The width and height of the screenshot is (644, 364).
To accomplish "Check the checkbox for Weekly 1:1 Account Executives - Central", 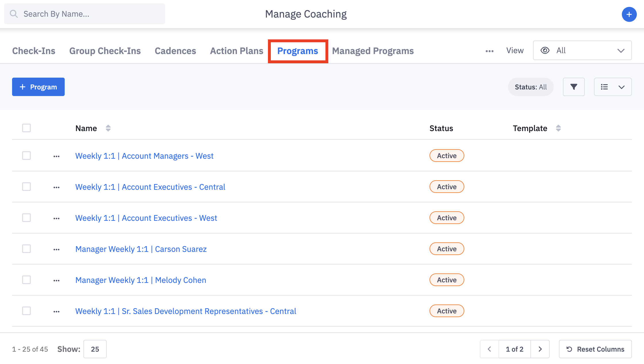I will coord(26,187).
